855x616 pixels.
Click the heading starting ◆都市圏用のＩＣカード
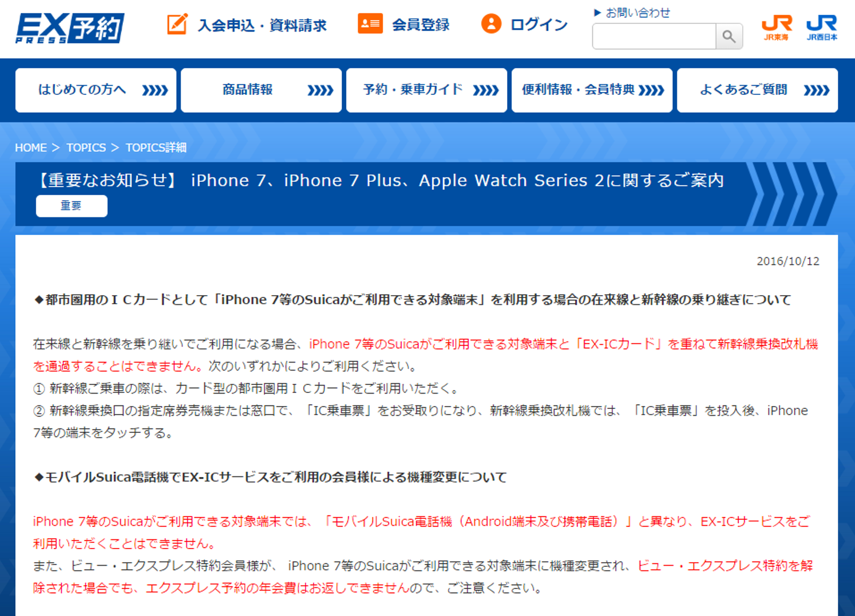tap(413, 300)
